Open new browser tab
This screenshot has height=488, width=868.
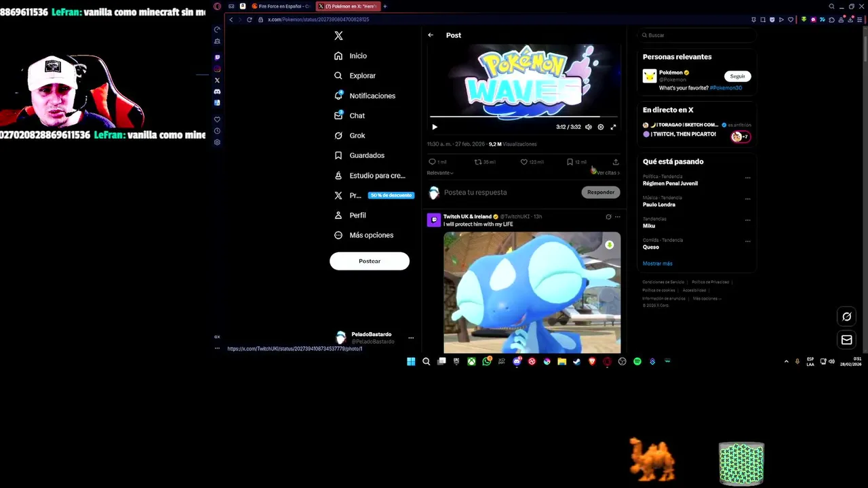(x=384, y=6)
